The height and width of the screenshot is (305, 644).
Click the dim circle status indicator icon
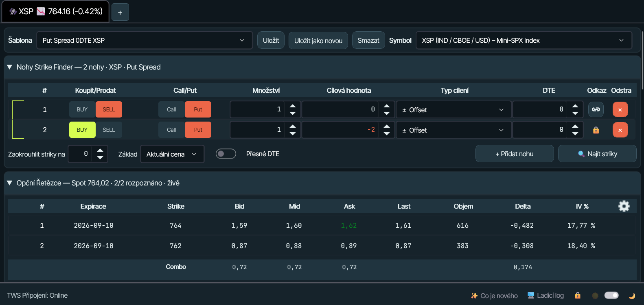pyautogui.click(x=595, y=296)
